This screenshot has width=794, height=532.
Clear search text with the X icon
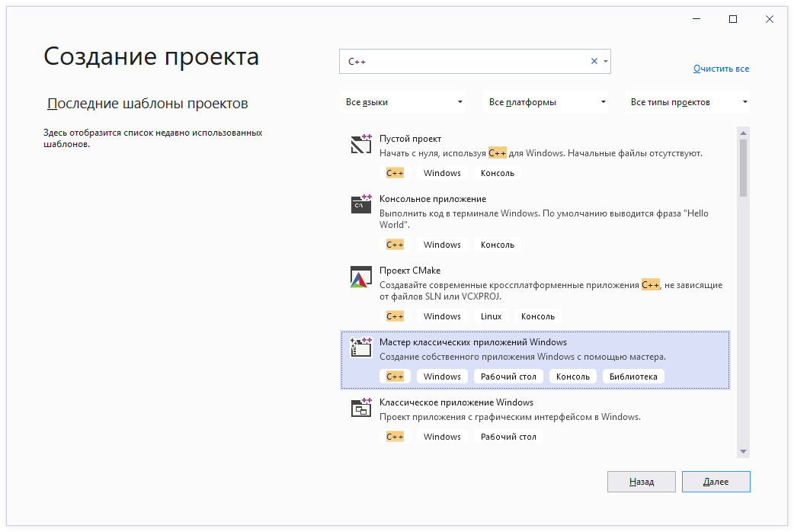[x=594, y=62]
